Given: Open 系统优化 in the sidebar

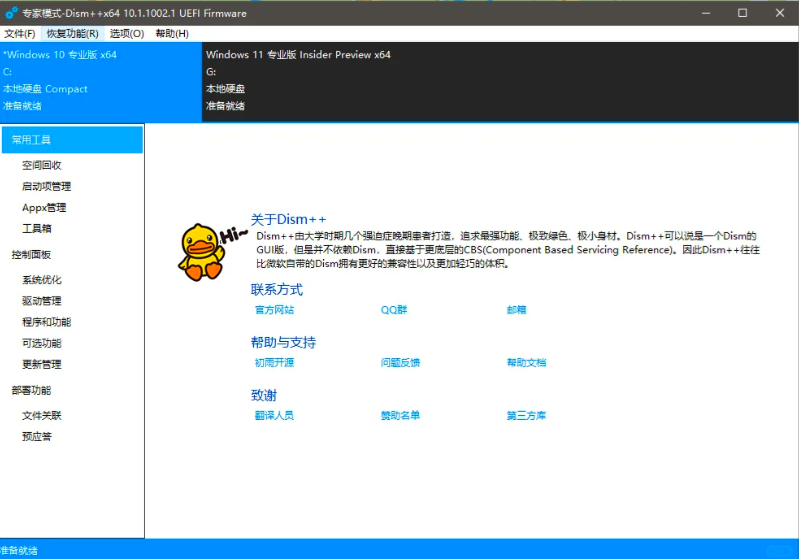Looking at the screenshot, I should [42, 280].
